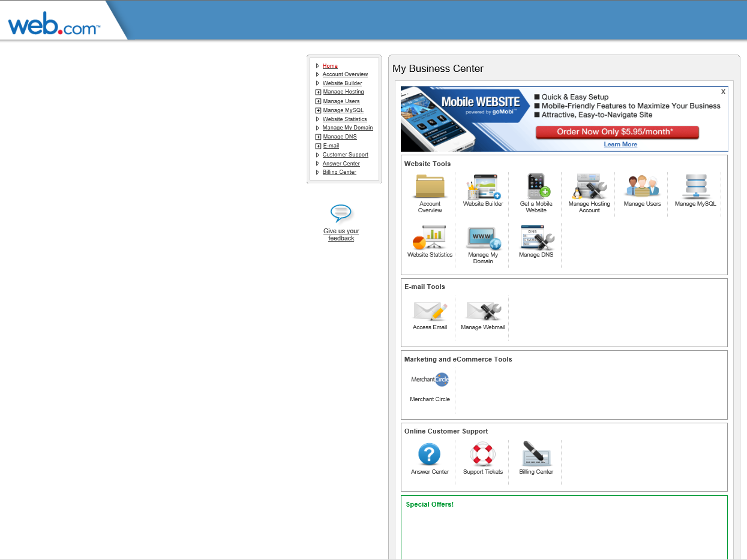Open the Access Email envelope icon
Screen dimensions: 747x560
point(430,311)
